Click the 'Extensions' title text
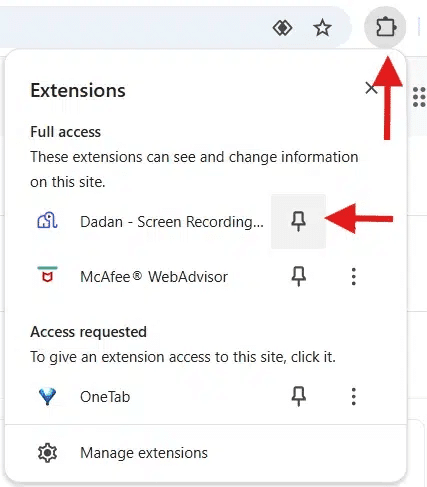The width and height of the screenshot is (427, 487). point(78,90)
